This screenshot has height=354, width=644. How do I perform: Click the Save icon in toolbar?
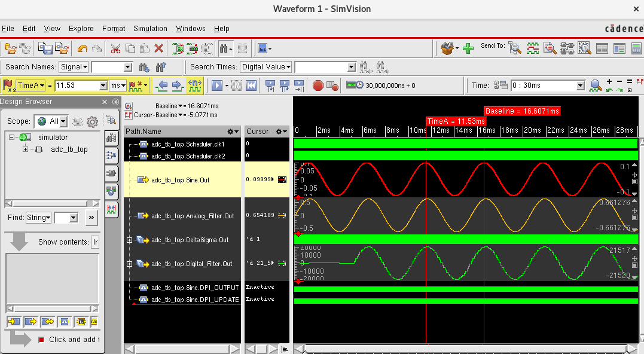click(x=45, y=48)
